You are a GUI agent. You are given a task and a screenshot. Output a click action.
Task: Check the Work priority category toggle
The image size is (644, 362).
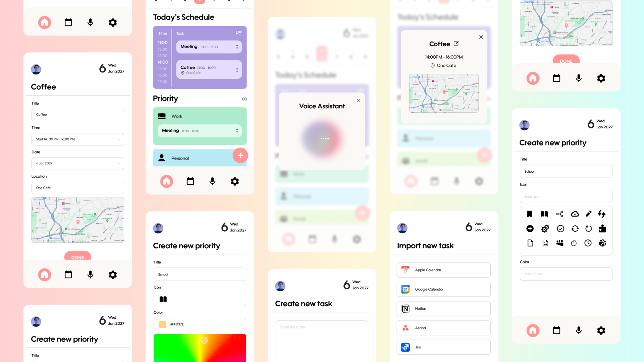pyautogui.click(x=200, y=116)
